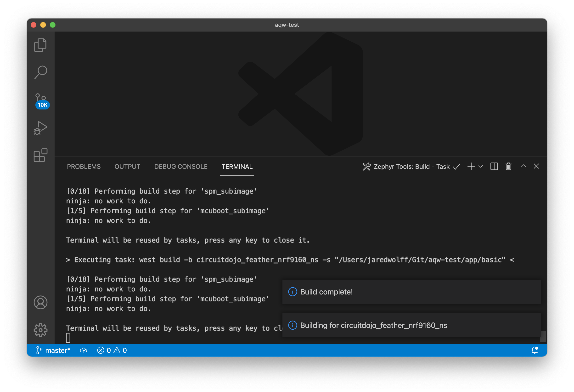Open the Search sidebar

pyautogui.click(x=40, y=72)
